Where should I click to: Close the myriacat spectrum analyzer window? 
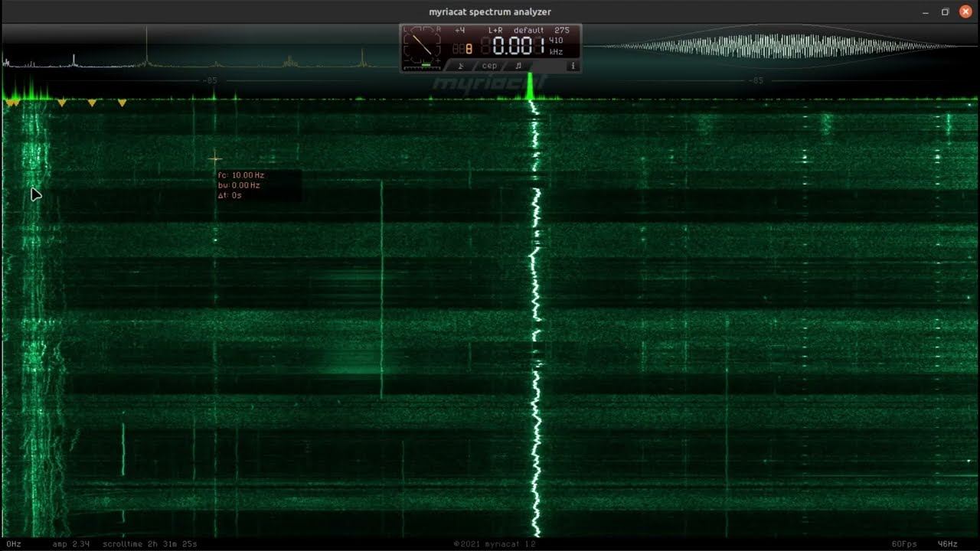965,11
